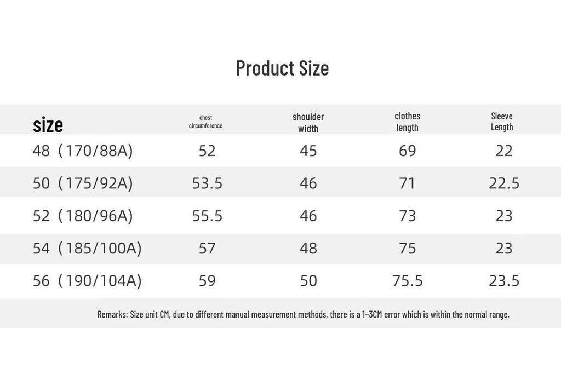This screenshot has height=392, width=561.
Task: Click chest value 55.5
Action: 207,216
